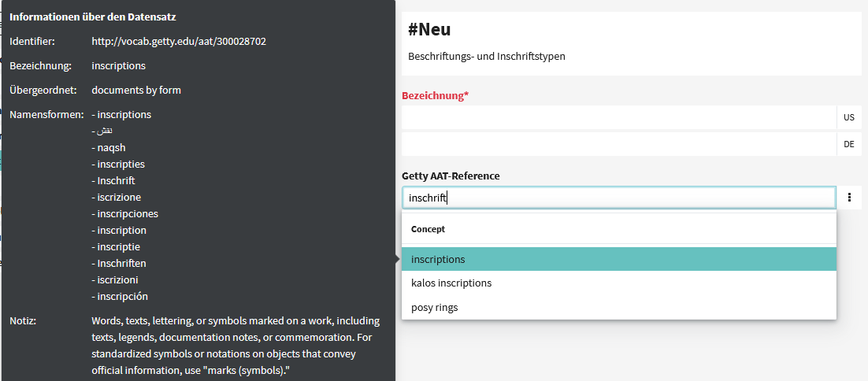Click the 'Concept' group header in dropdown
This screenshot has height=381, width=868.
428,229
